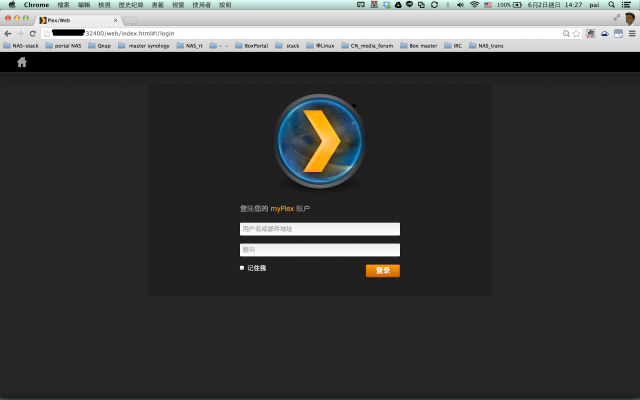The height and width of the screenshot is (400, 640).
Task: Open a new tab with the blank tab button
Action: (x=130, y=20)
